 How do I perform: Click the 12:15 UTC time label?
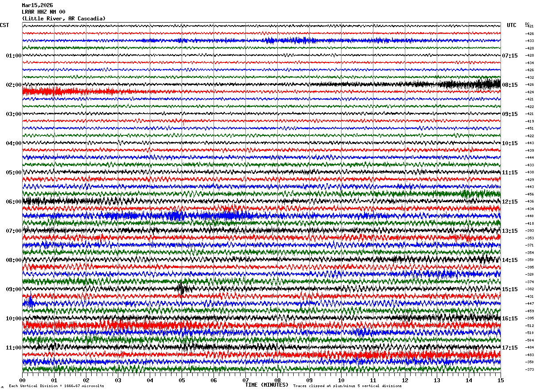510,202
